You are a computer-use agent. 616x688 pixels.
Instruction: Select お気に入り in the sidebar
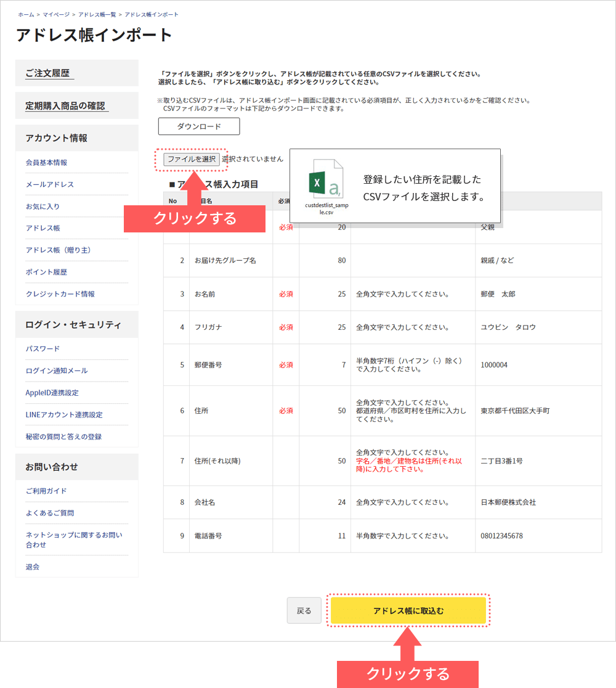43,207
